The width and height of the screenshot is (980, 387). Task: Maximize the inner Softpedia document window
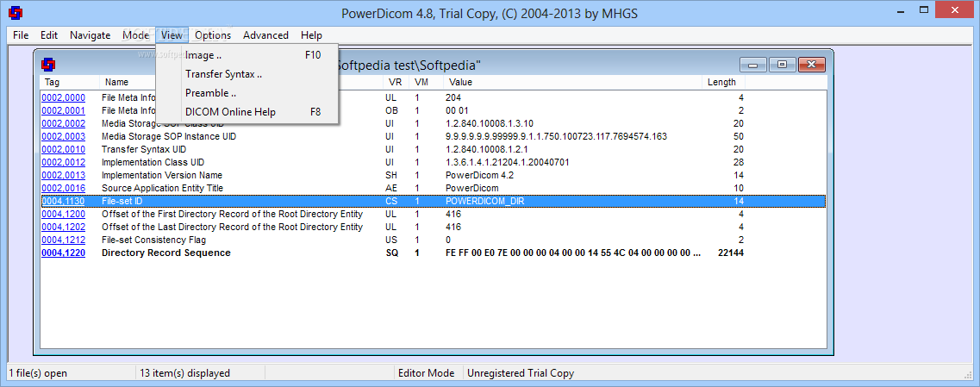point(782,65)
